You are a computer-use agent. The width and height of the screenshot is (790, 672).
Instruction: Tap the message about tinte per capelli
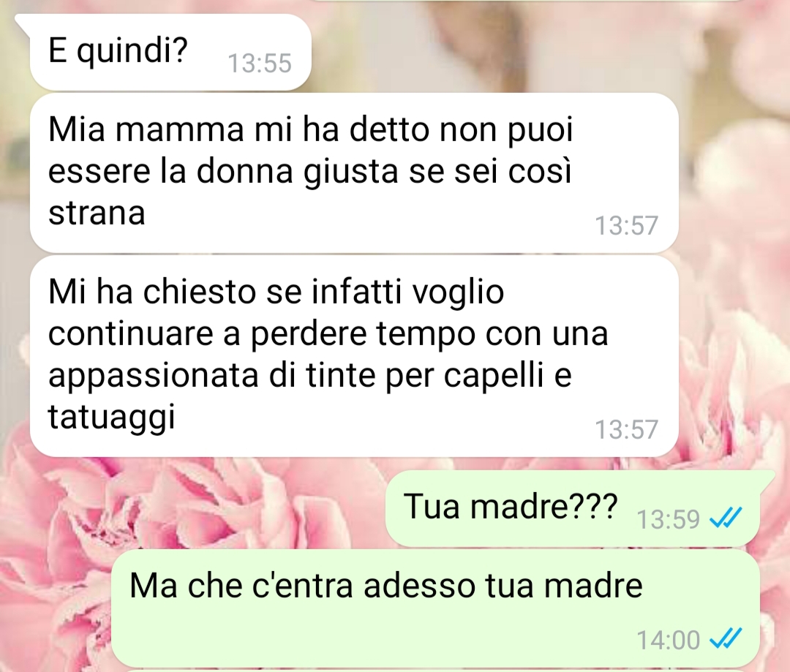point(354,355)
